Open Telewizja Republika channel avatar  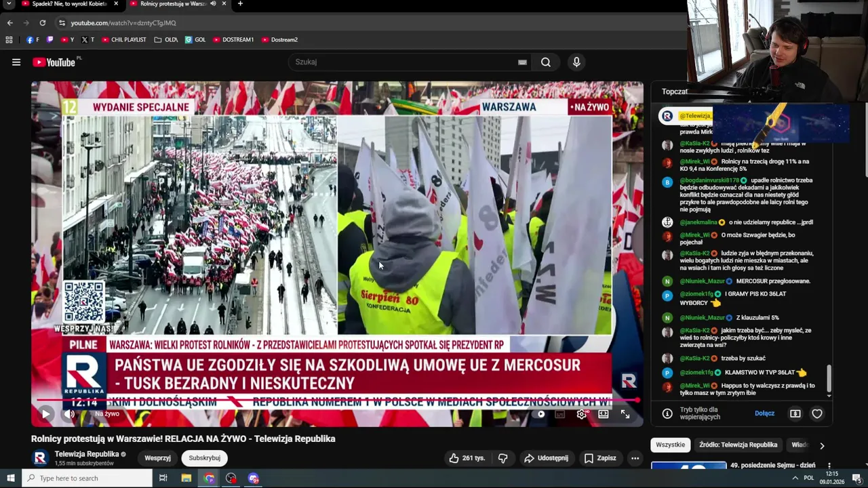point(41,458)
